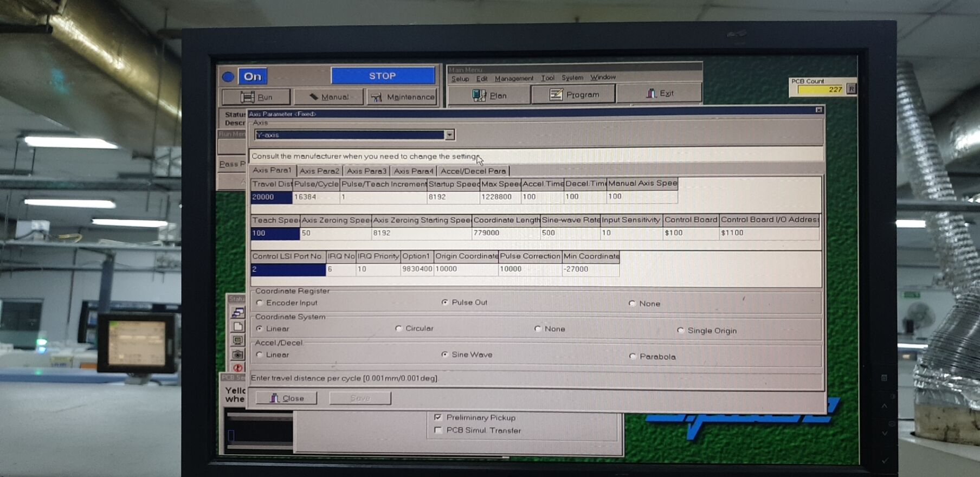This screenshot has height=477, width=980.
Task: Set Accel/Decel to Parabola
Action: point(633,356)
